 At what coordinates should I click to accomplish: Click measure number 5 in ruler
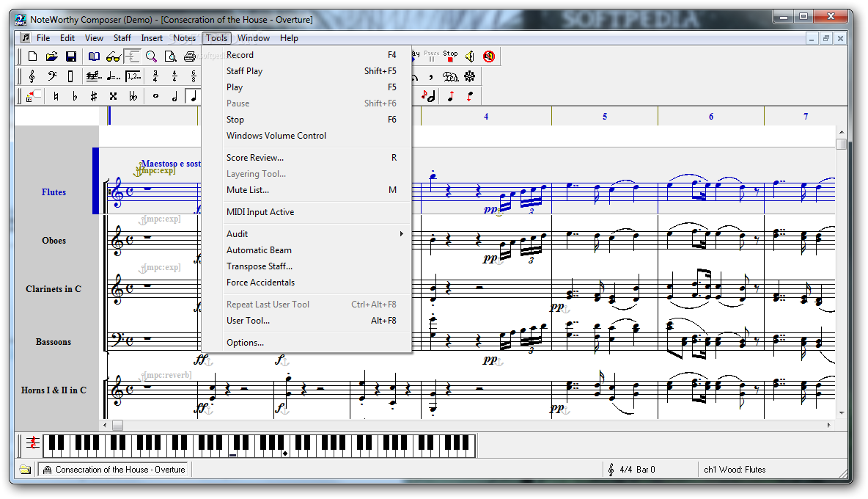tap(605, 116)
